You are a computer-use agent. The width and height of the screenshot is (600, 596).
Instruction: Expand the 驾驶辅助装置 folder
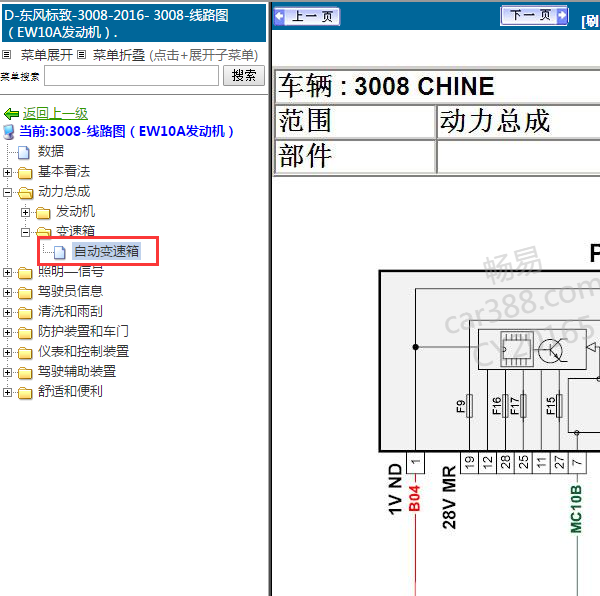tap(7, 372)
